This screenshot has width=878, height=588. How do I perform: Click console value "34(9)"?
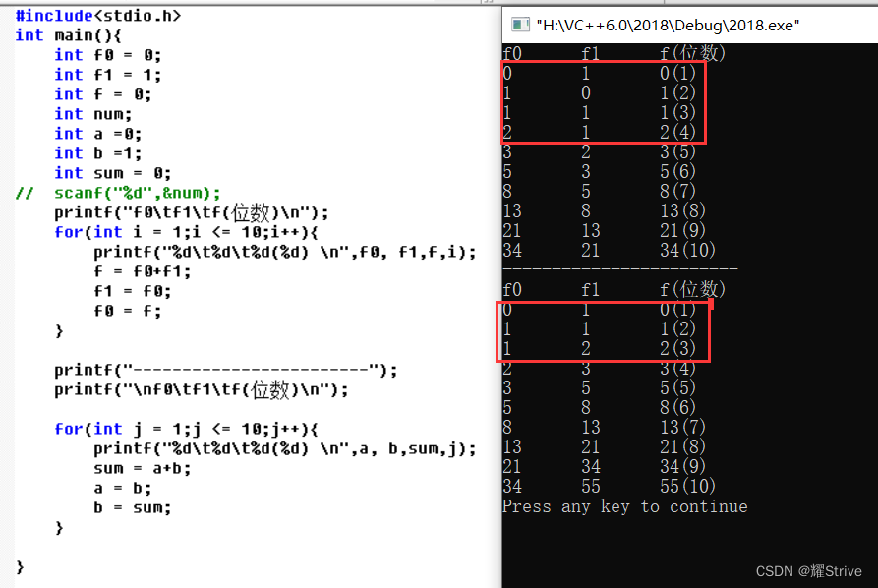coord(682,466)
